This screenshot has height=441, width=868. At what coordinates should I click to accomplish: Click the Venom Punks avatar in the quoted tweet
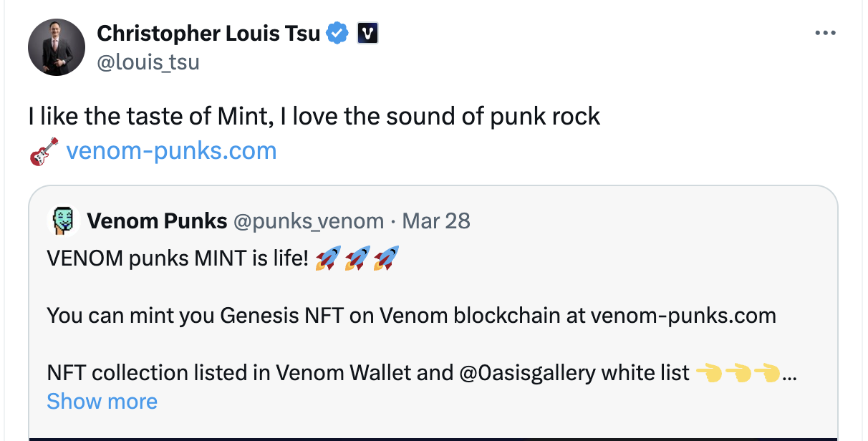[64, 221]
